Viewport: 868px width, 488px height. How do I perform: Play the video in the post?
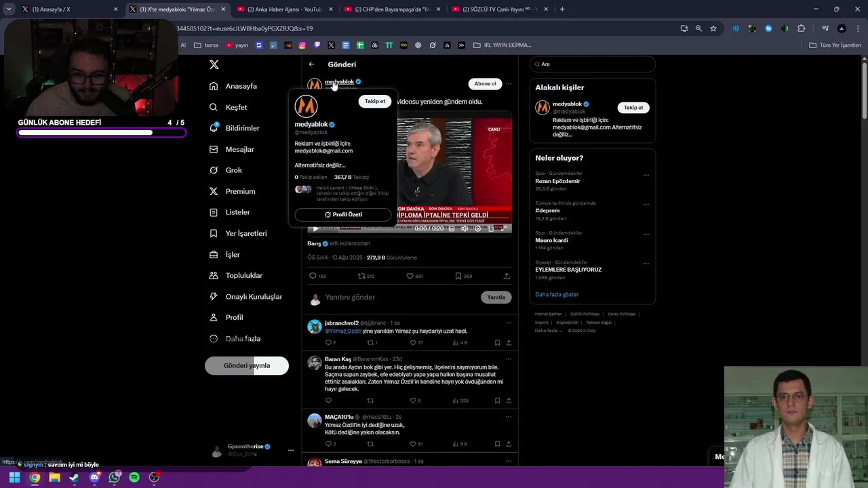tap(315, 228)
